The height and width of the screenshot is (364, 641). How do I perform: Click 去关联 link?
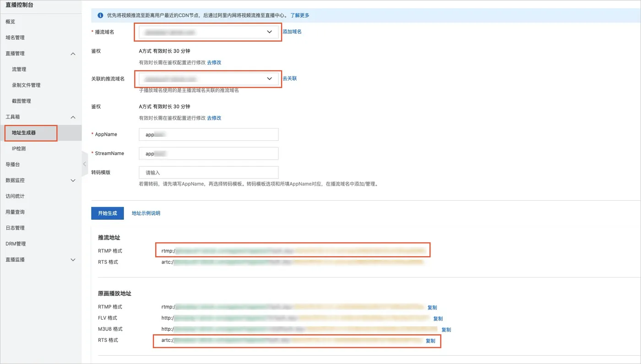point(290,78)
